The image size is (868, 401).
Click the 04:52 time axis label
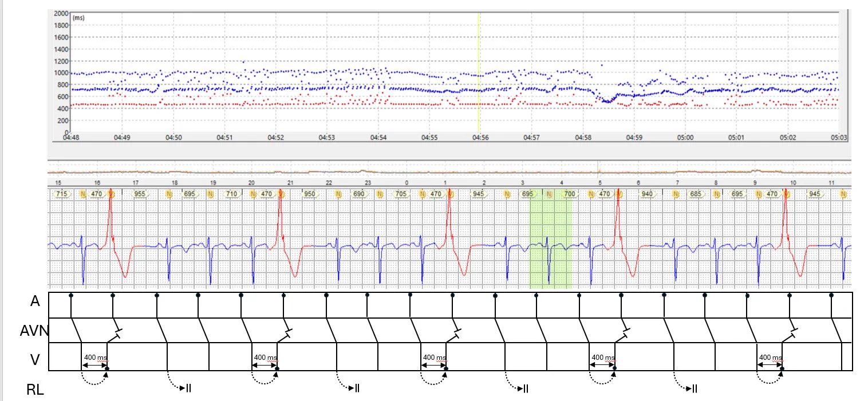click(275, 138)
